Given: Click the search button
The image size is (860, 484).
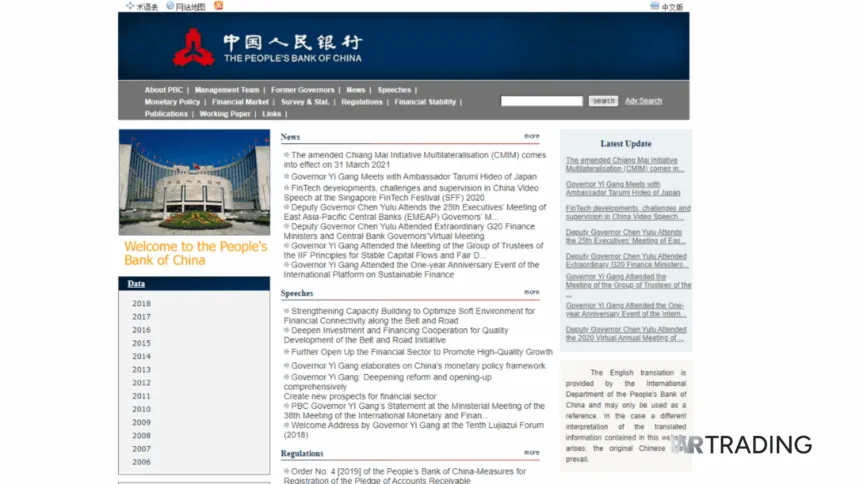Looking at the screenshot, I should point(603,101).
